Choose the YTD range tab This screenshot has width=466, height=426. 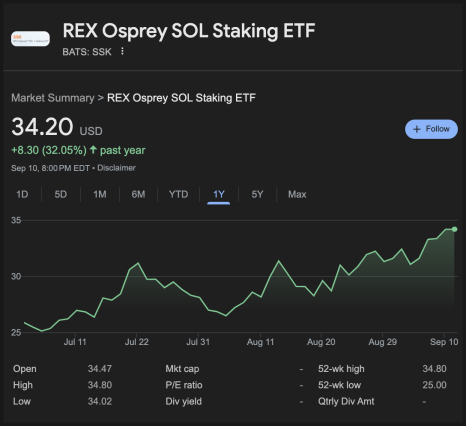(x=178, y=194)
